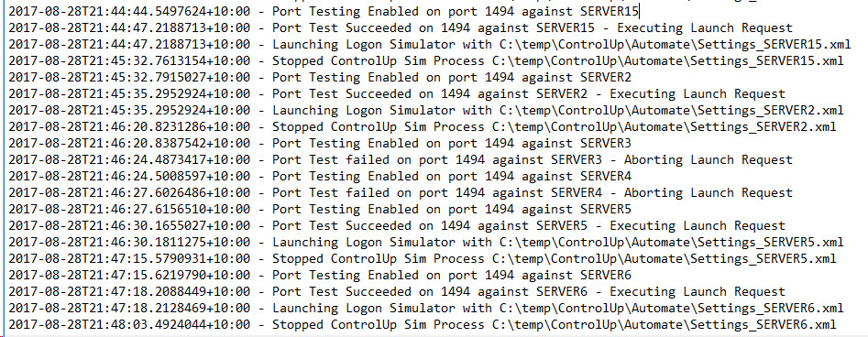Click Port Test Succeeded against SERVER2 line
The height and width of the screenshot is (337, 868).
(396, 94)
